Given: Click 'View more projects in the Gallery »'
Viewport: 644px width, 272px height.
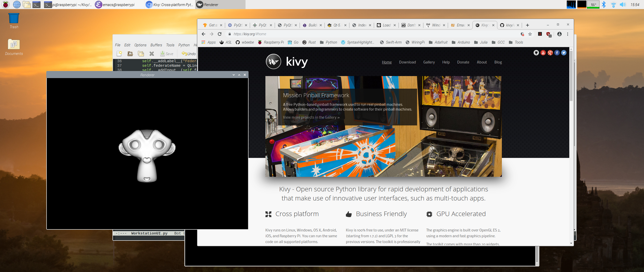Looking at the screenshot, I should [x=311, y=117].
